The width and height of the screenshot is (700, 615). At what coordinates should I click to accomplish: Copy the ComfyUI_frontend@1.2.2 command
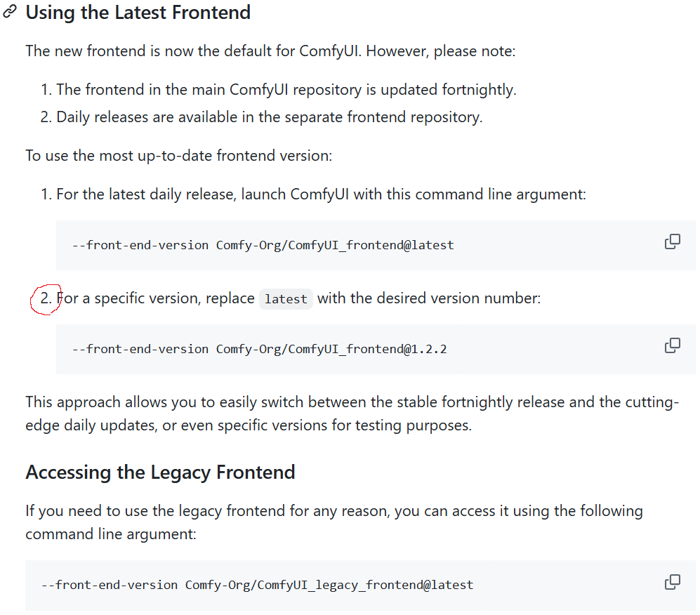[672, 345]
